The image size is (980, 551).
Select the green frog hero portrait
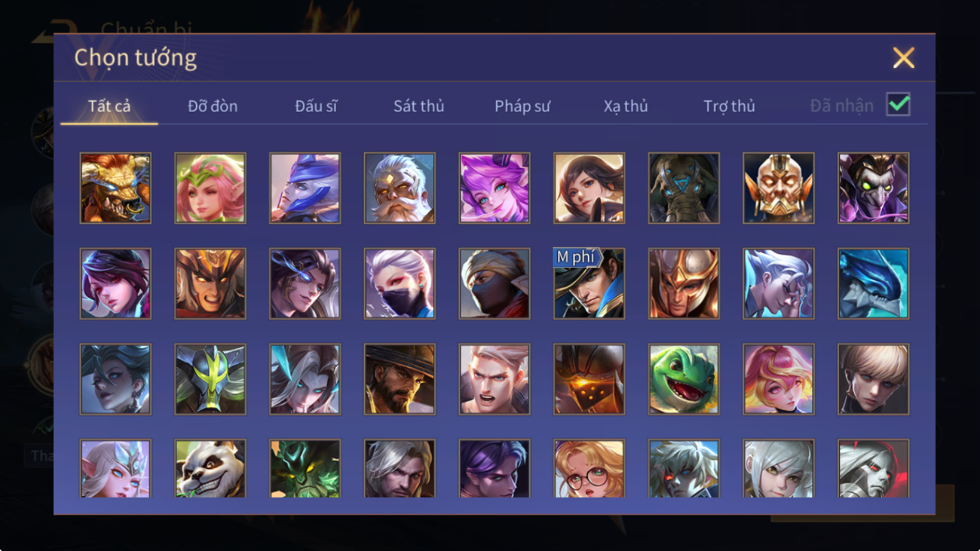click(x=683, y=379)
